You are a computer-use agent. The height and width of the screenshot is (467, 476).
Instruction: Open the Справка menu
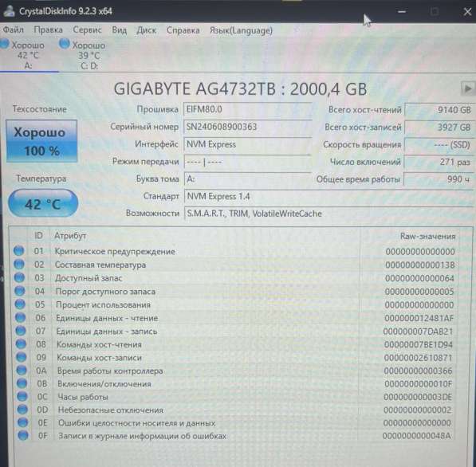coord(183,30)
